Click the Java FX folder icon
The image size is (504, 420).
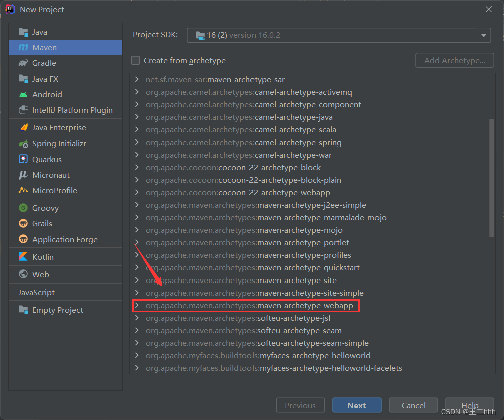coord(23,79)
